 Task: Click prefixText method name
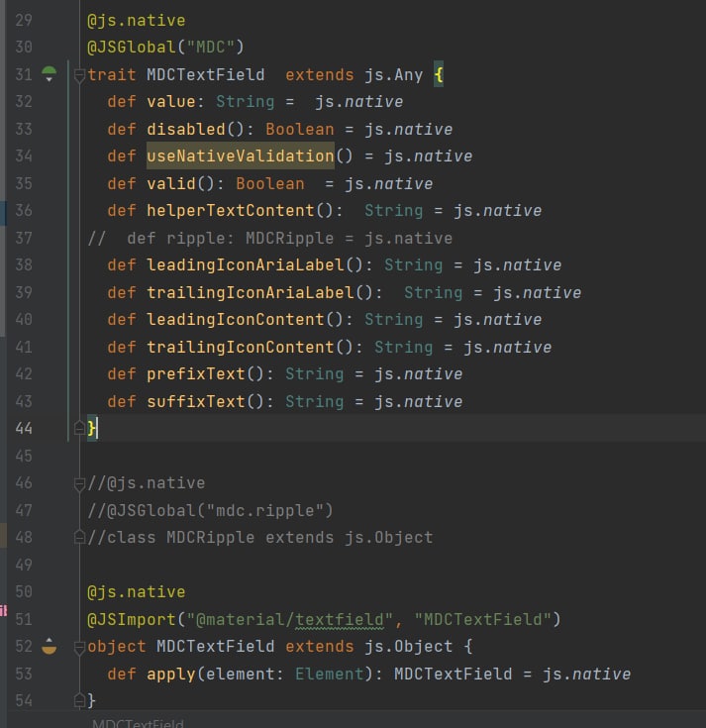click(196, 373)
